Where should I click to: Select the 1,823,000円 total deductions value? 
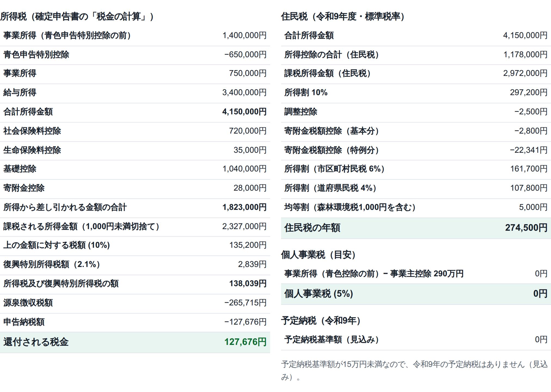(244, 207)
